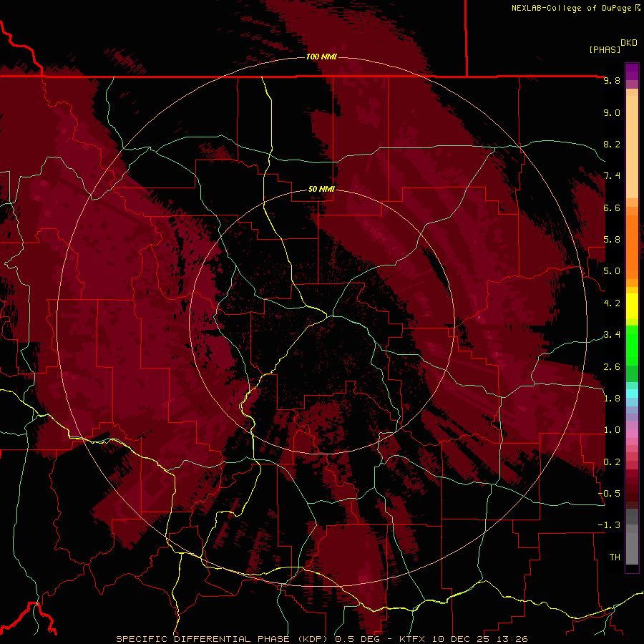Image resolution: width=644 pixels, height=644 pixels.
Task: Select the 1.0 legend value
Action: coord(612,430)
